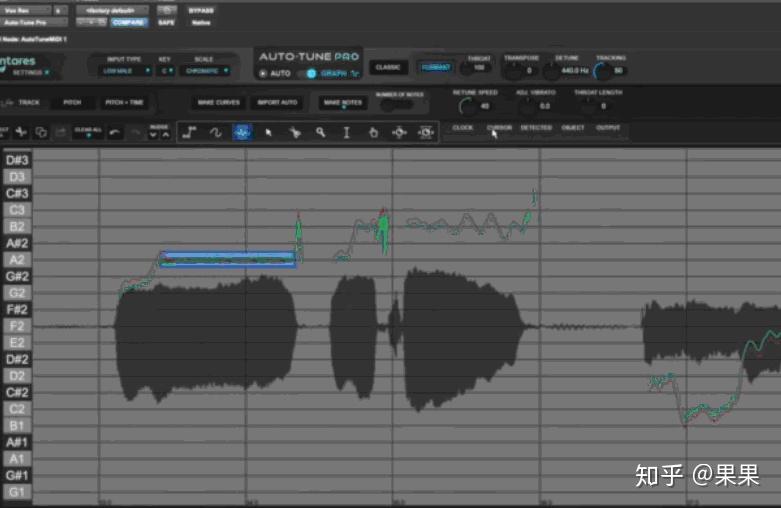Click the DETUNE knob
Image resolution: width=781 pixels, height=508 pixels.
tap(551, 71)
